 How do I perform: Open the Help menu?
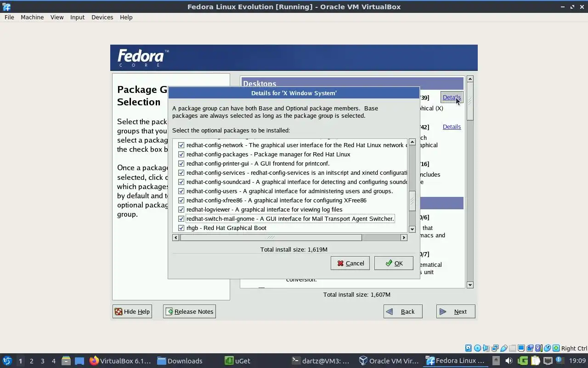(x=126, y=17)
